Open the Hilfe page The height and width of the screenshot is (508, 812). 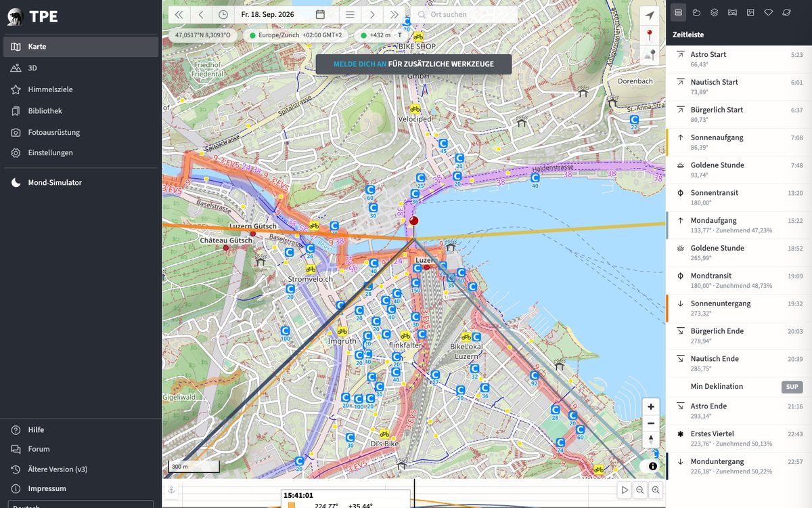[81, 429]
